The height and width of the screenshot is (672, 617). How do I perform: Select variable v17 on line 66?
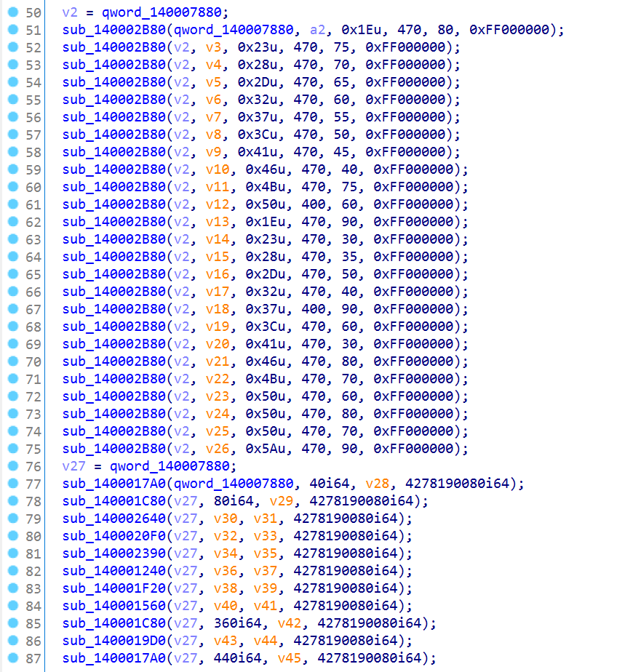coord(218,292)
